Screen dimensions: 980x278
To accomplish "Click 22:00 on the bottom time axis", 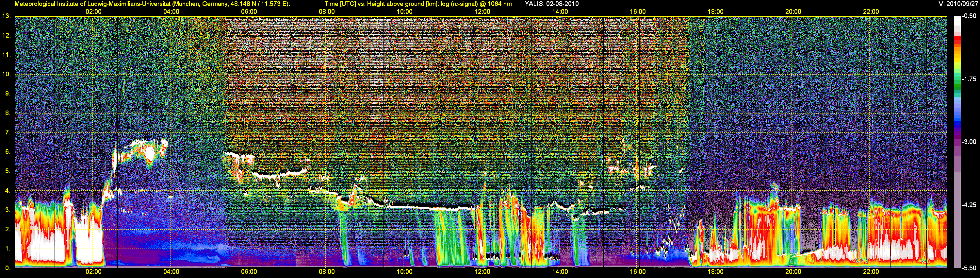I will click(x=871, y=272).
